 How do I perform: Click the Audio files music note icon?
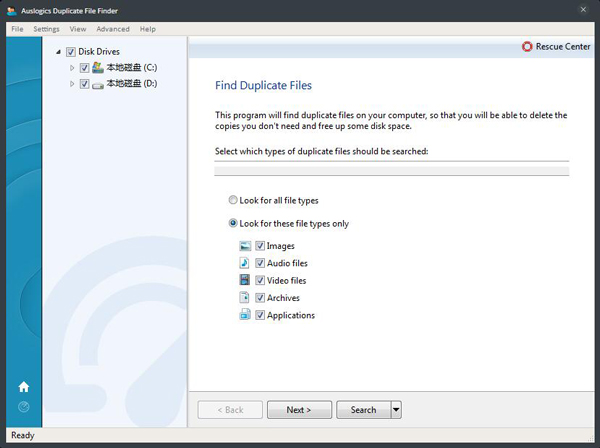(245, 263)
